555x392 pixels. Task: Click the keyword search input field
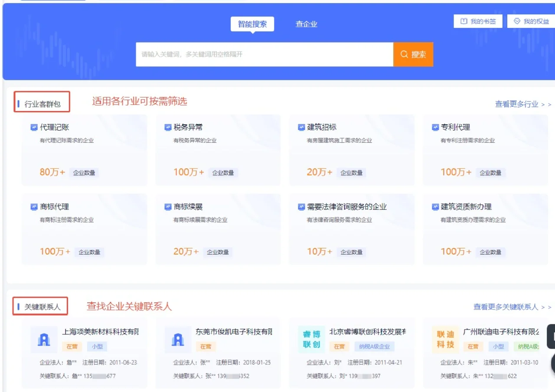coord(264,54)
